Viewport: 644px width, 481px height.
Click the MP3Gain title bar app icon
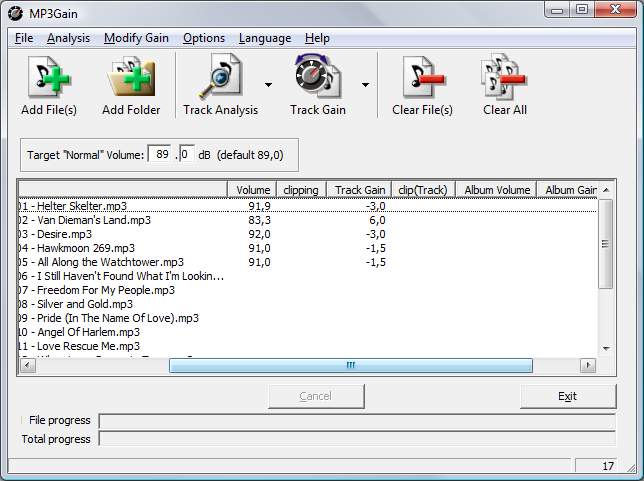tap(16, 14)
